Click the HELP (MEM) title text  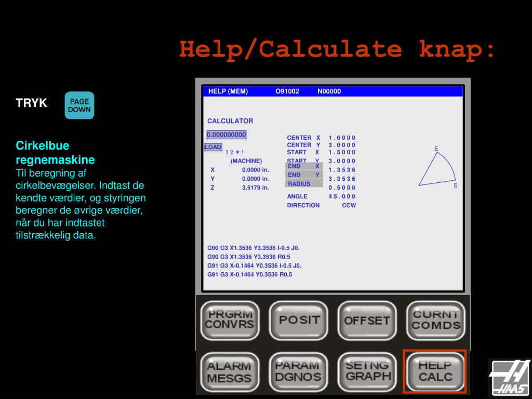(228, 91)
